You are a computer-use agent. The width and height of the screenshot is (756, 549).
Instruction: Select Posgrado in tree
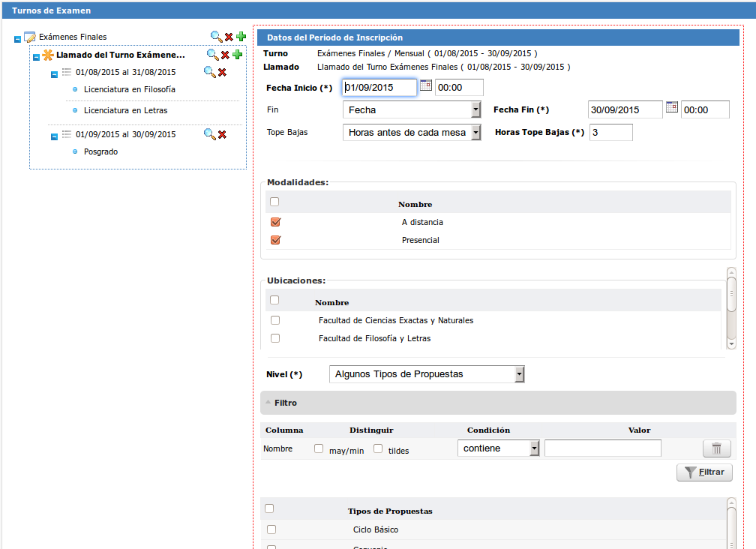[x=100, y=151]
